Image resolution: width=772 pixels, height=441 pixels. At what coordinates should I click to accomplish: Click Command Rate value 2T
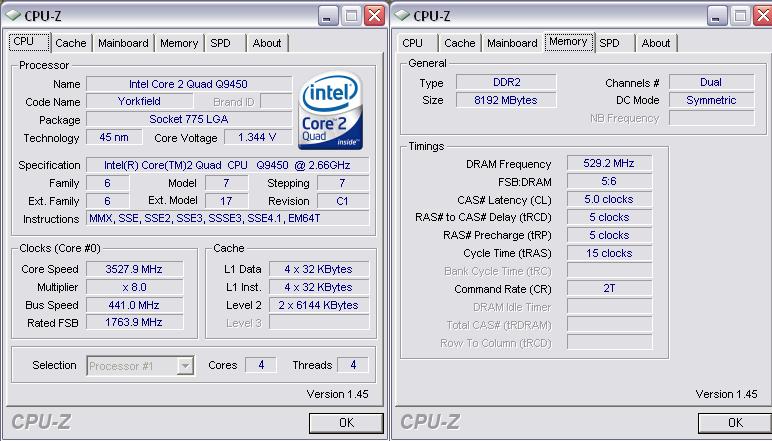(610, 288)
